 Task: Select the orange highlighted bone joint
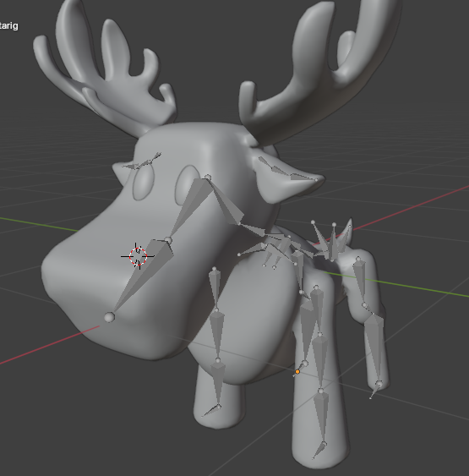point(297,371)
